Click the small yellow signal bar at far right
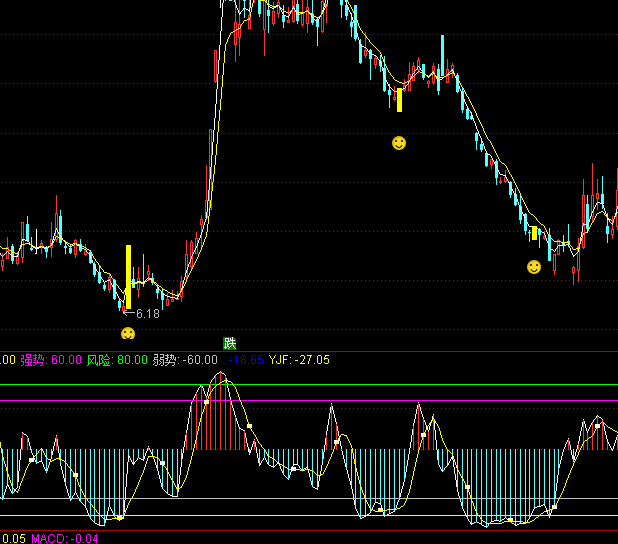 [535, 233]
